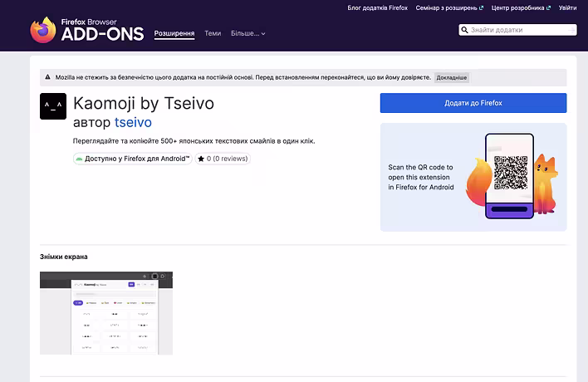The width and height of the screenshot is (588, 382).
Task: Open the Розширення tab
Action: [174, 33]
